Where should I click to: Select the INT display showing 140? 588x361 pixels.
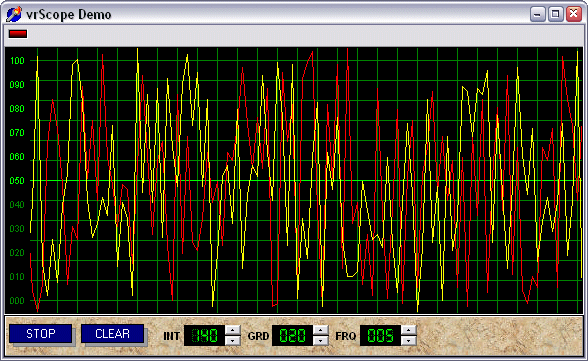pos(204,336)
